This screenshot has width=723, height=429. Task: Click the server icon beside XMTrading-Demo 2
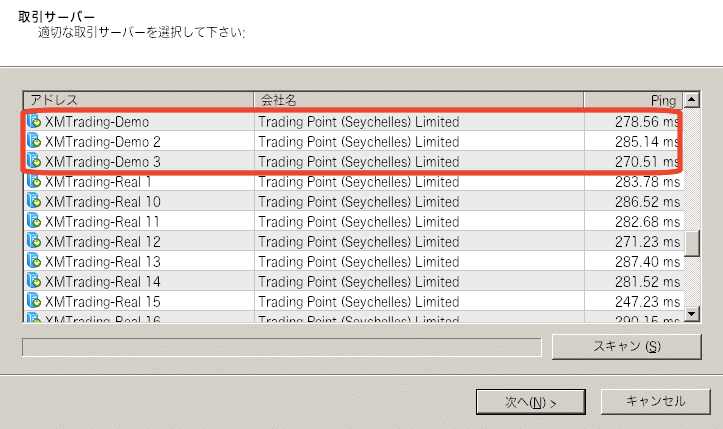click(34, 141)
